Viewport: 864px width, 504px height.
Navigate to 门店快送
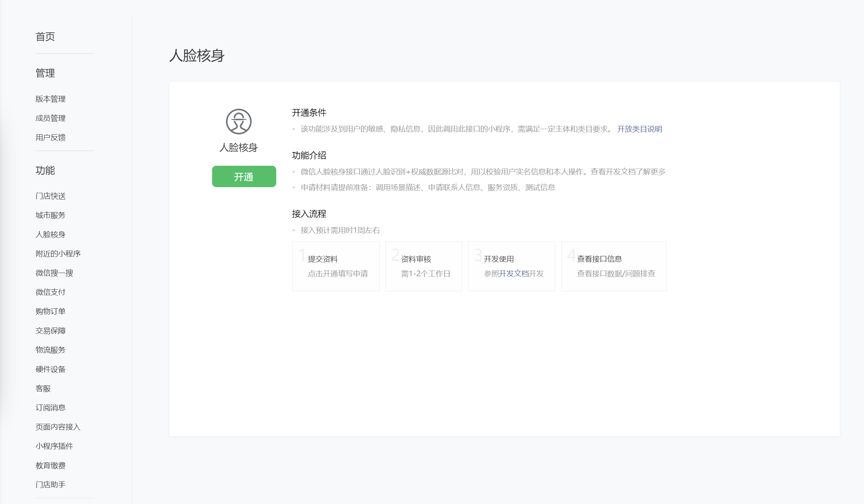(51, 196)
